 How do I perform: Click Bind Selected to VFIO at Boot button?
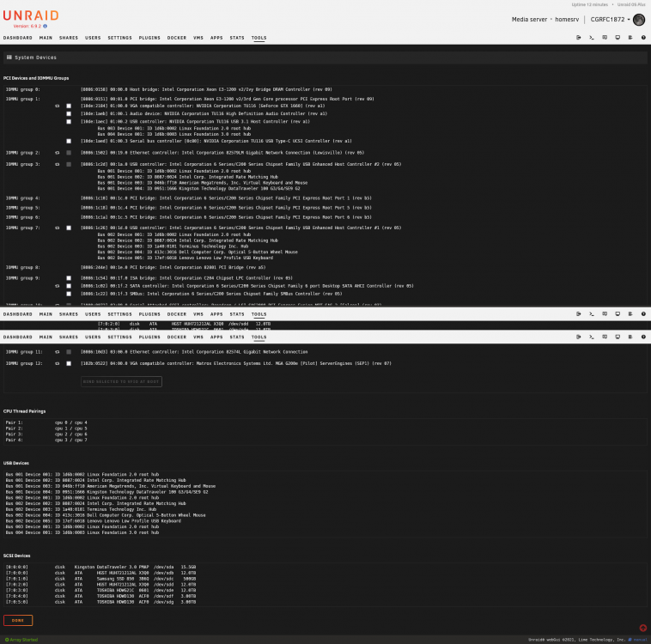[121, 381]
